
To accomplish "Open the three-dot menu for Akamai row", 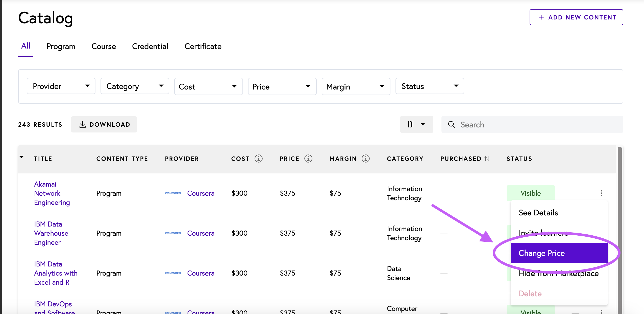I will [x=601, y=193].
